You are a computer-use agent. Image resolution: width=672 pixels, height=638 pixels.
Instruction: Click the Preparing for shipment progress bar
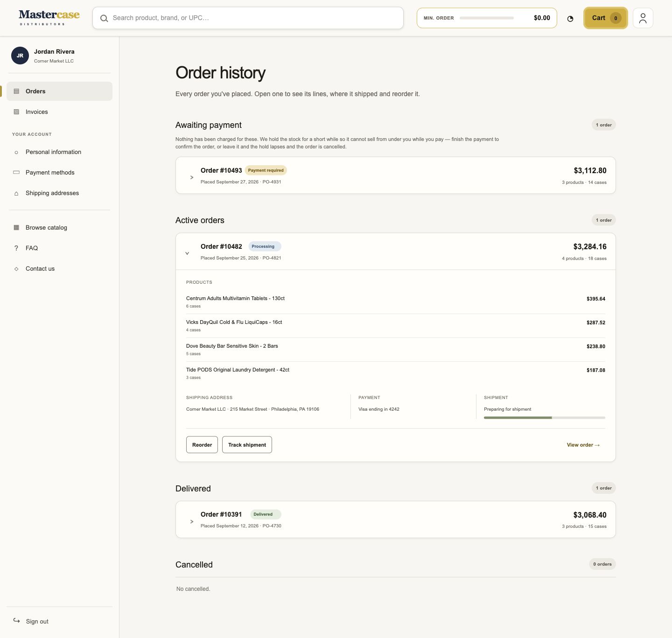tap(545, 418)
